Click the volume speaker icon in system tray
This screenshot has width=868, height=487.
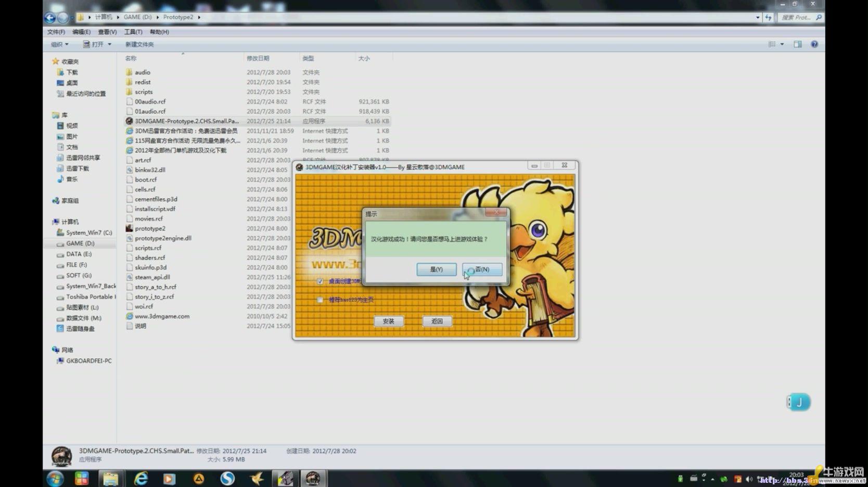[749, 479]
